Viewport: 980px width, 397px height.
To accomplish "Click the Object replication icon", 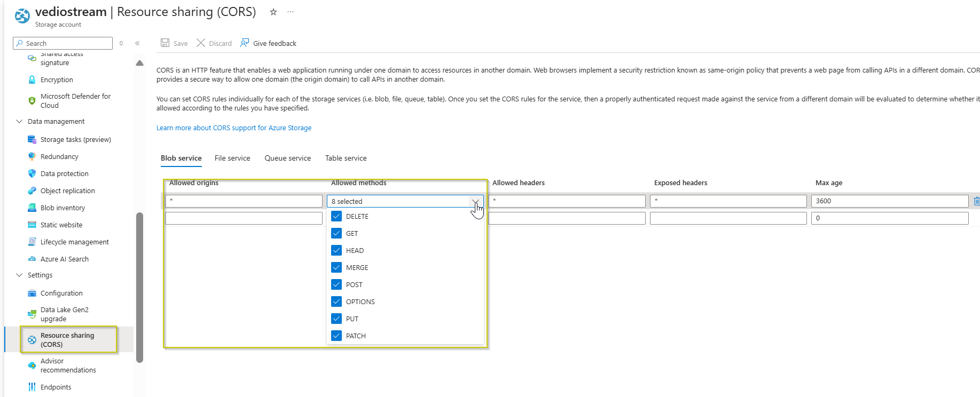I will 32,190.
